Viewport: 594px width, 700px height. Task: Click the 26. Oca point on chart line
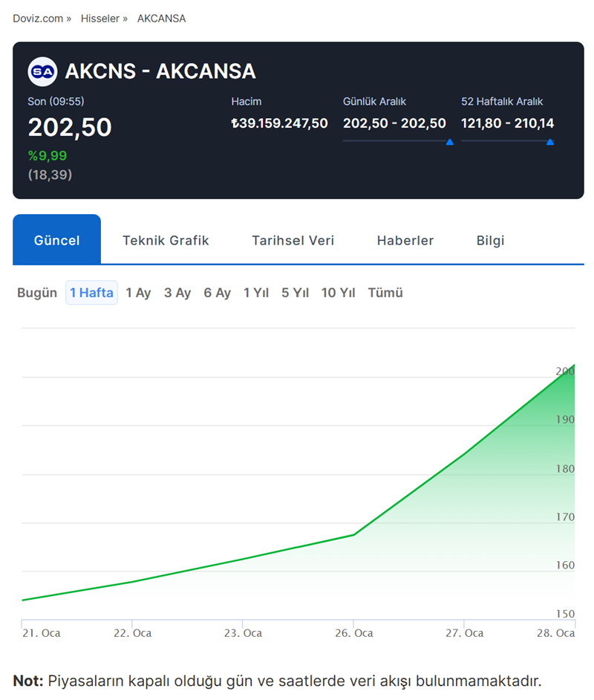tap(353, 534)
